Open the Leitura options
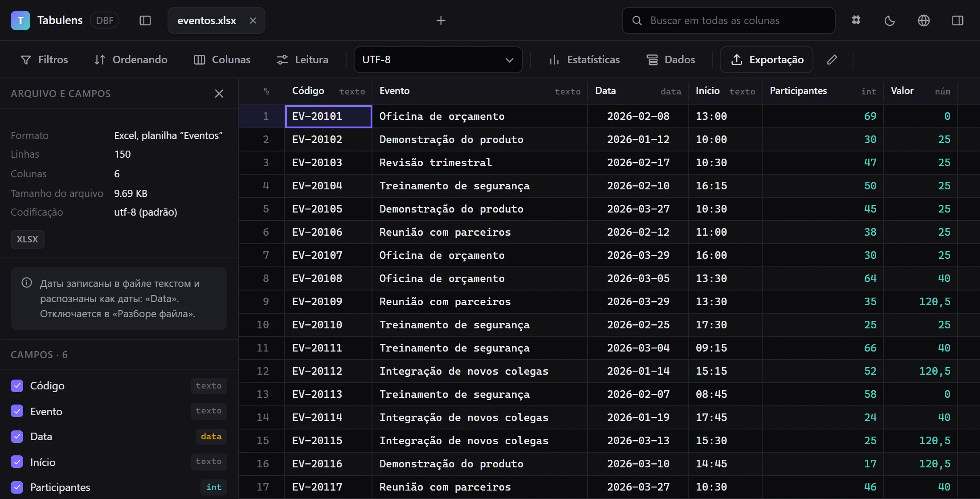Viewport: 980px width, 499px height. point(302,60)
